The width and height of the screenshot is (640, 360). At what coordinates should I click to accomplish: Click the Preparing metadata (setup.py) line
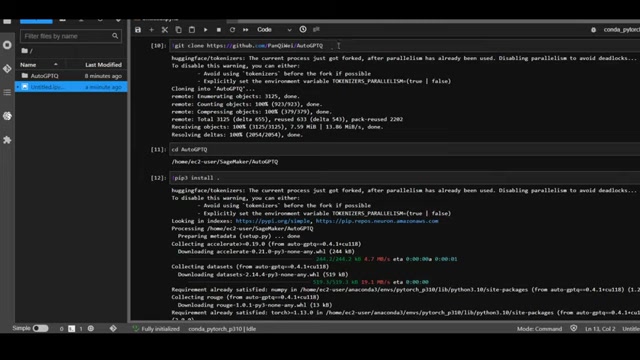(x=238, y=236)
